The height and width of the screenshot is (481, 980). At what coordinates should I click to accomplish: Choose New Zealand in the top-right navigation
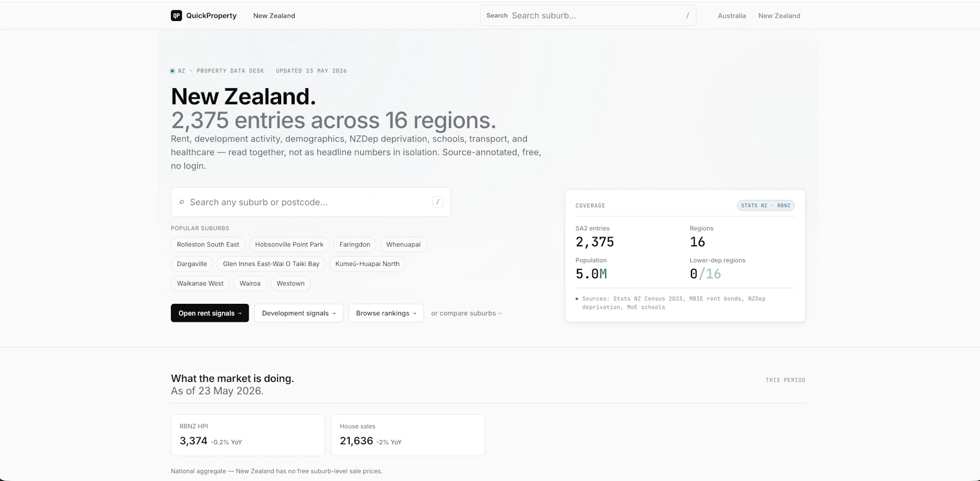pyautogui.click(x=779, y=16)
